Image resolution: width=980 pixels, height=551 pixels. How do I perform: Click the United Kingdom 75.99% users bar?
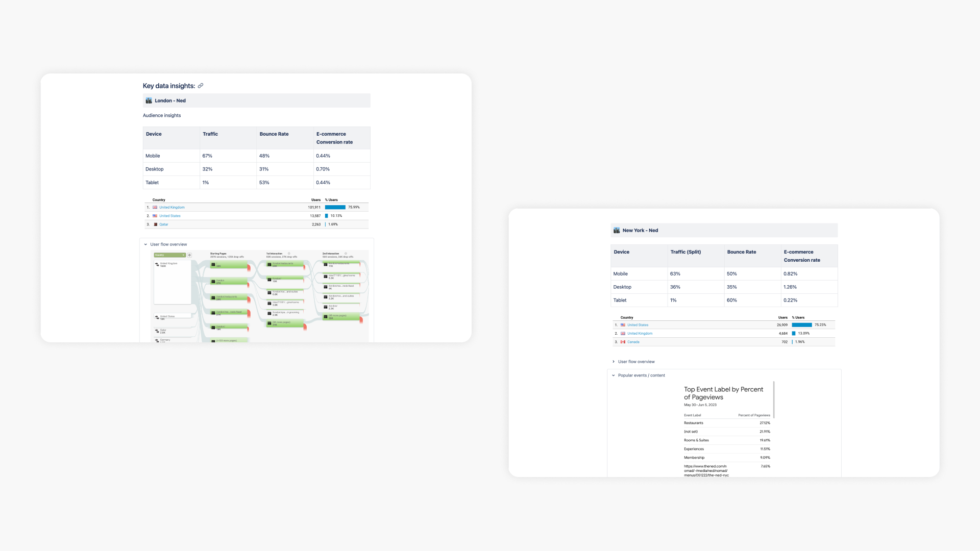click(x=335, y=208)
